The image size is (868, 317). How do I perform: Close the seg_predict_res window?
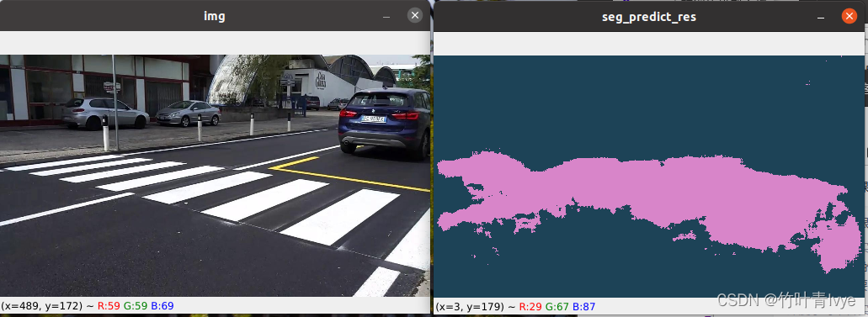coord(849,16)
